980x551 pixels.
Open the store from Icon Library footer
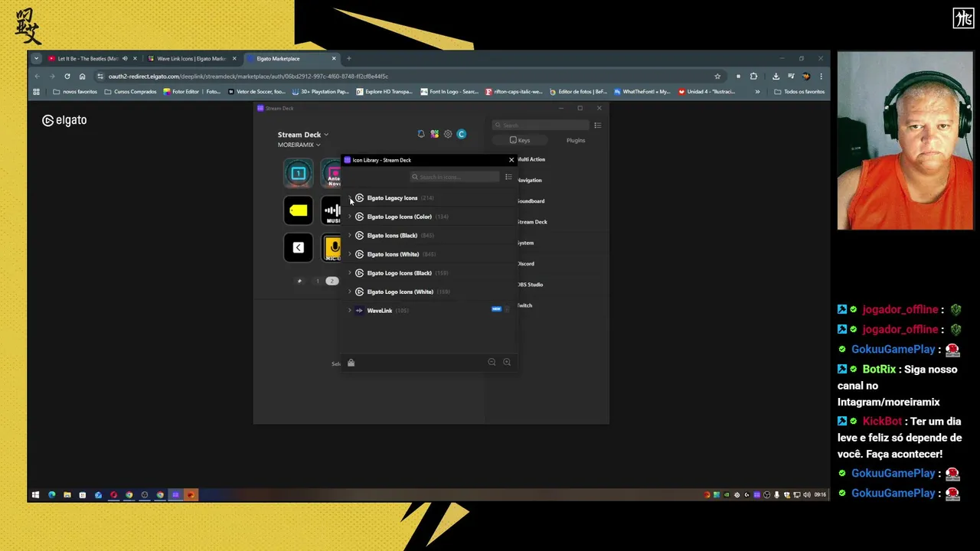click(x=351, y=363)
